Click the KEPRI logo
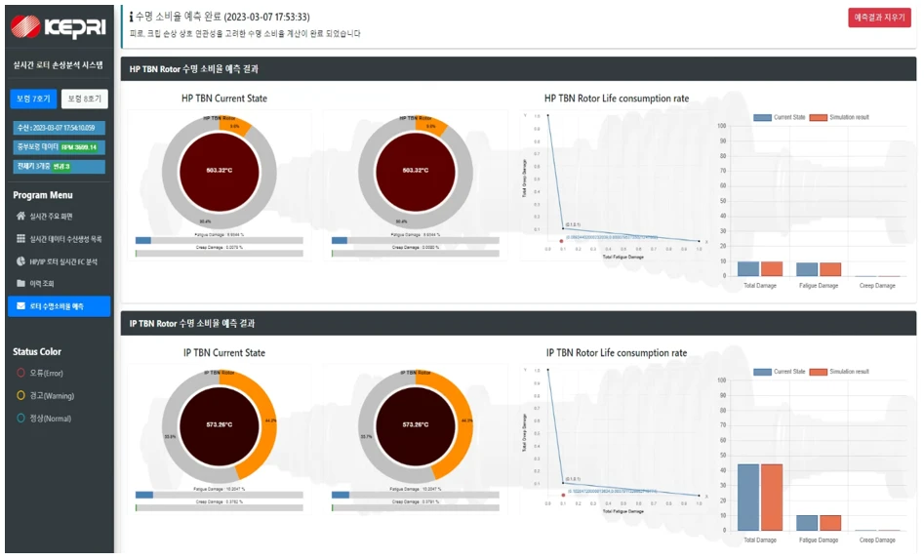Screen dimensions: 924x560 click(59, 26)
